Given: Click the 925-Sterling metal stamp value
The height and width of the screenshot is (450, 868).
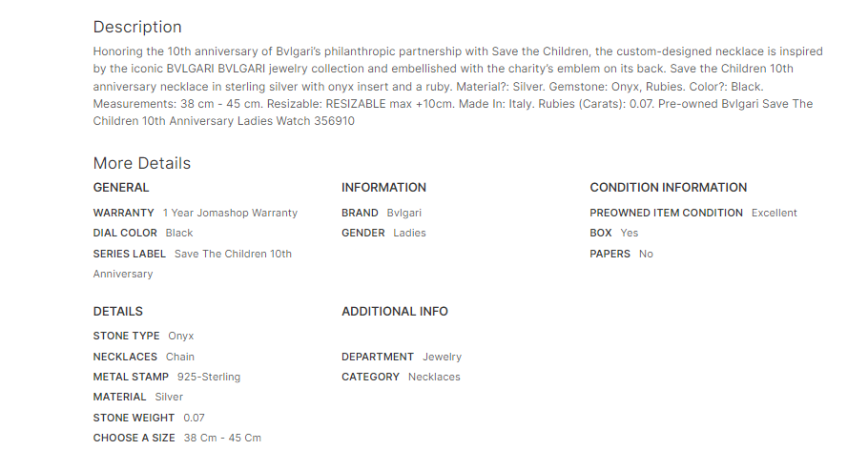Looking at the screenshot, I should pyautogui.click(x=209, y=378).
